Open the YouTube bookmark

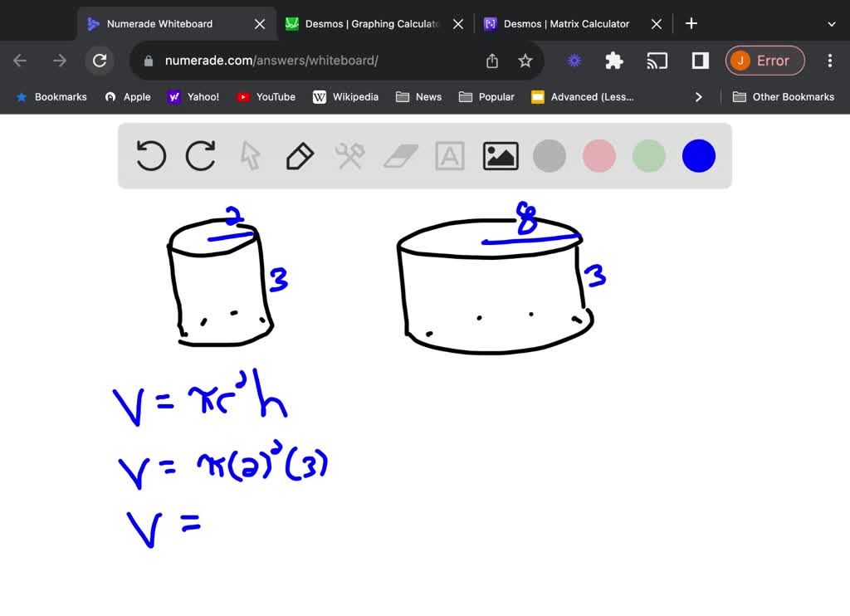(x=266, y=96)
